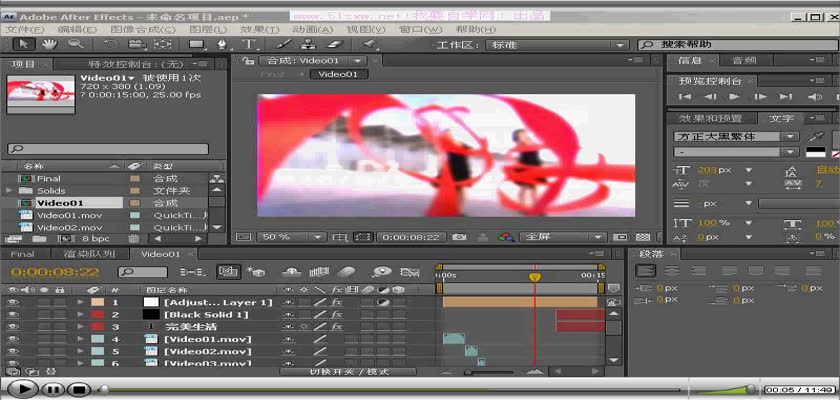840x400 pixels.
Task: Expand Video01.mov layer properties
Action: pyautogui.click(x=80, y=339)
